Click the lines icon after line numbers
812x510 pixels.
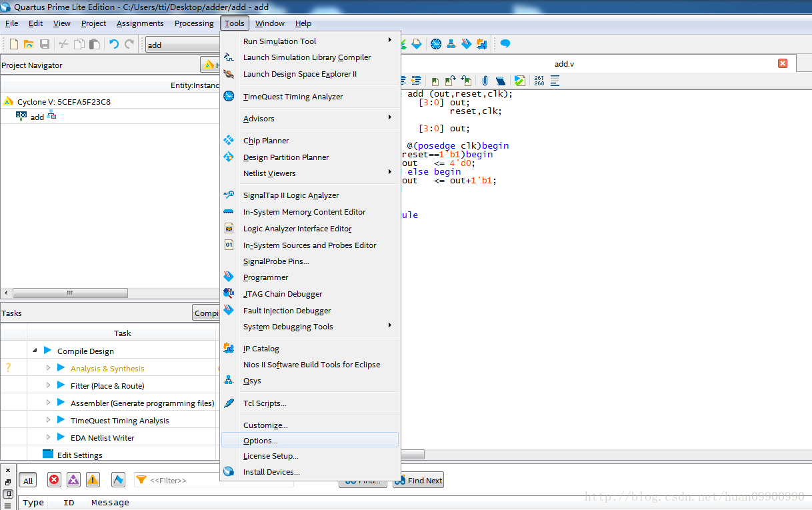click(555, 81)
